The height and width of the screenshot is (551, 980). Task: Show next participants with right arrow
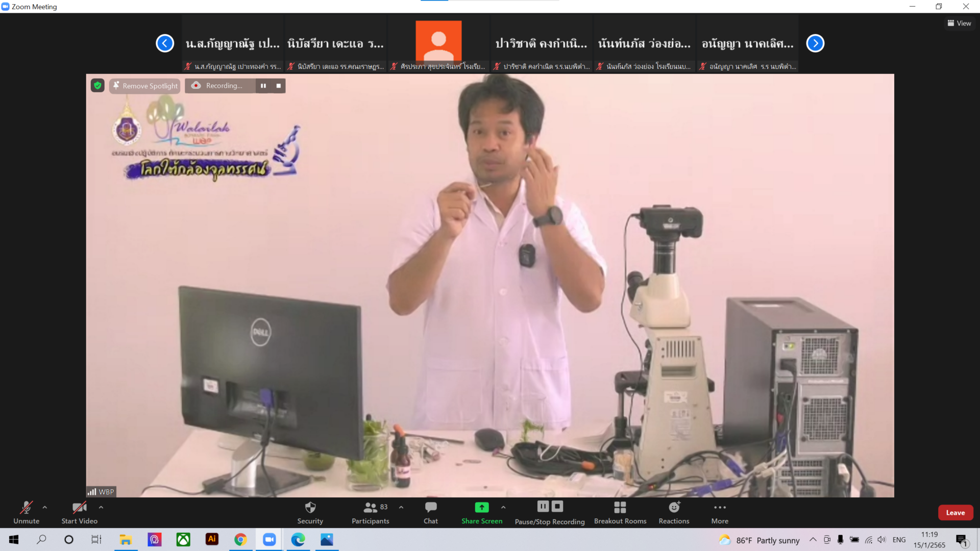(x=815, y=43)
